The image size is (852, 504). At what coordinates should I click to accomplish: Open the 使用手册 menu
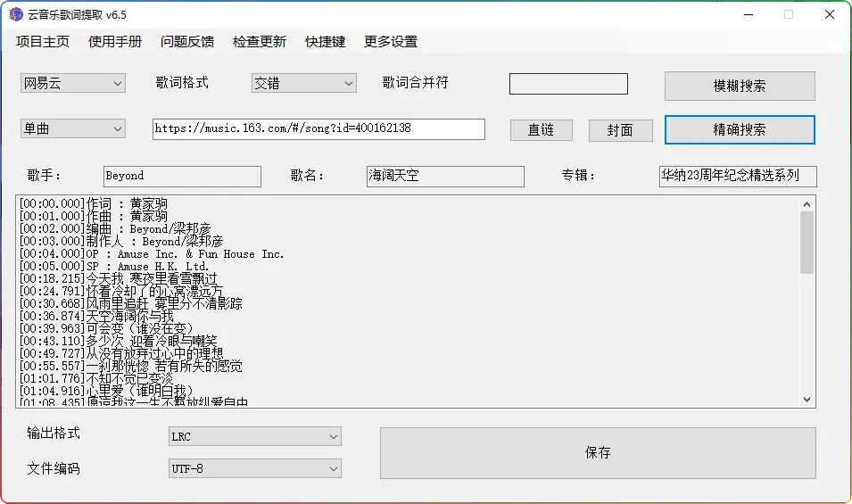115,42
